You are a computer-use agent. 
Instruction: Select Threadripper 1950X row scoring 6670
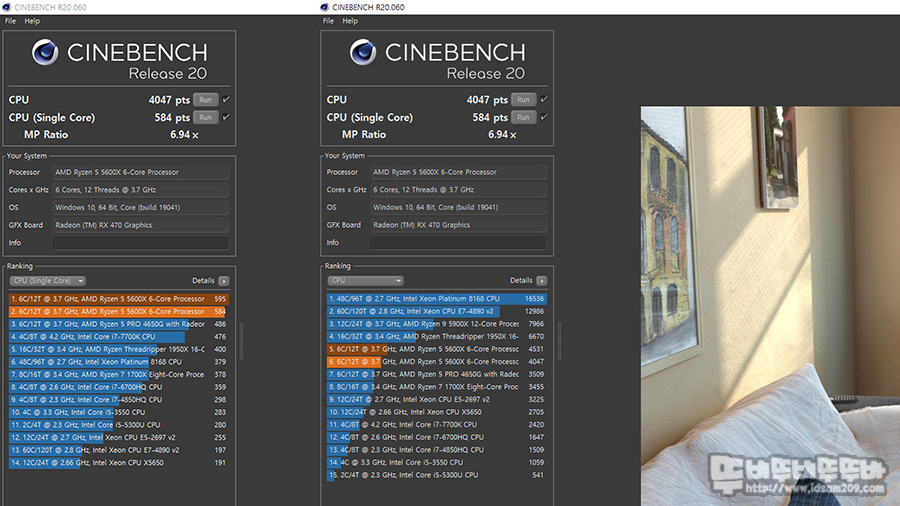click(436, 337)
